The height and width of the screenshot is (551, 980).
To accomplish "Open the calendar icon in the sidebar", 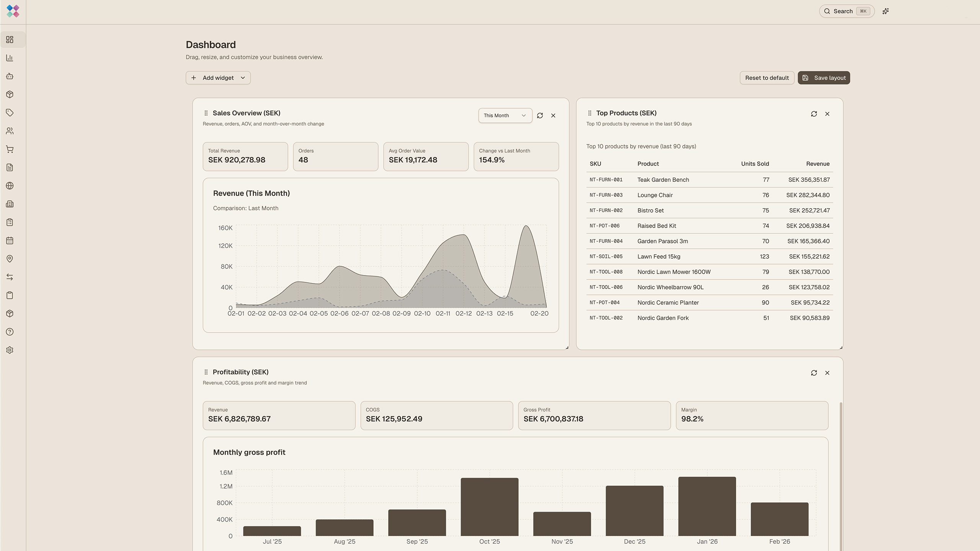I will pos(10,240).
